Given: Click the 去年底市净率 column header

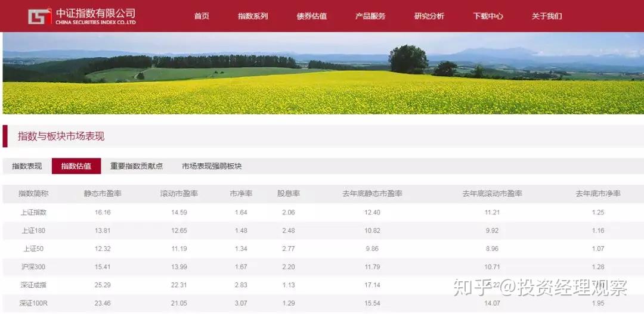Looking at the screenshot, I should [598, 193].
